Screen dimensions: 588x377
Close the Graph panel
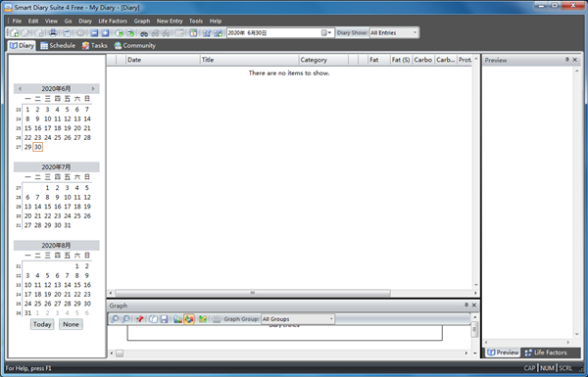click(x=474, y=306)
